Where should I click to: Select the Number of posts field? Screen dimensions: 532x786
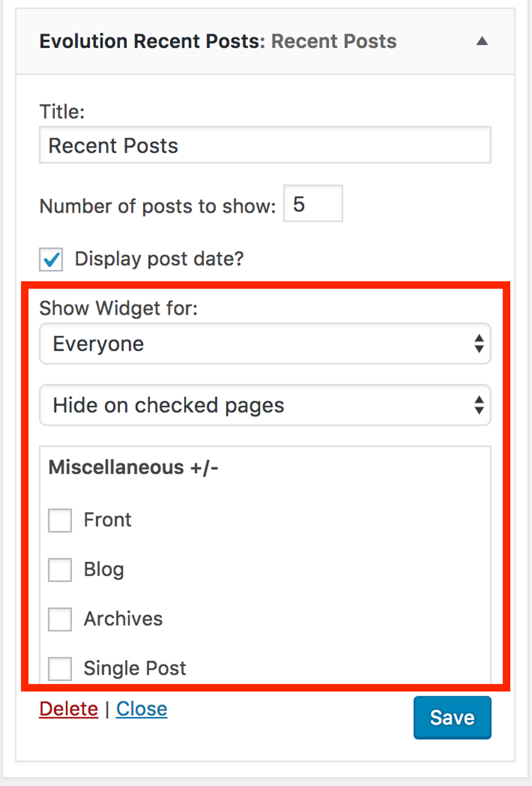(x=312, y=204)
